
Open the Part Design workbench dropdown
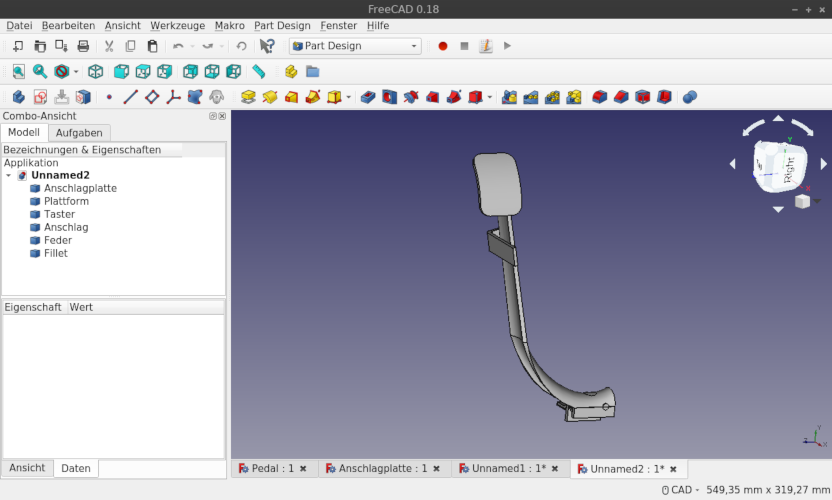click(356, 46)
